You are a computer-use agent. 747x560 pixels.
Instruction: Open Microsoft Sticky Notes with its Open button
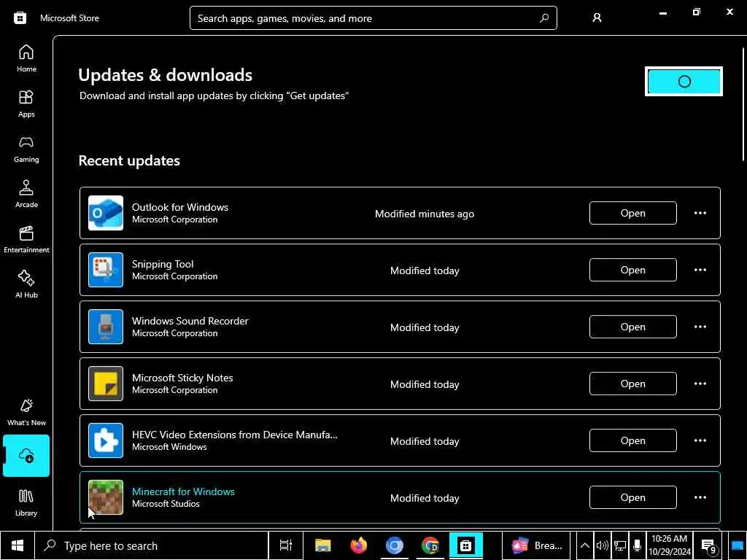click(632, 384)
